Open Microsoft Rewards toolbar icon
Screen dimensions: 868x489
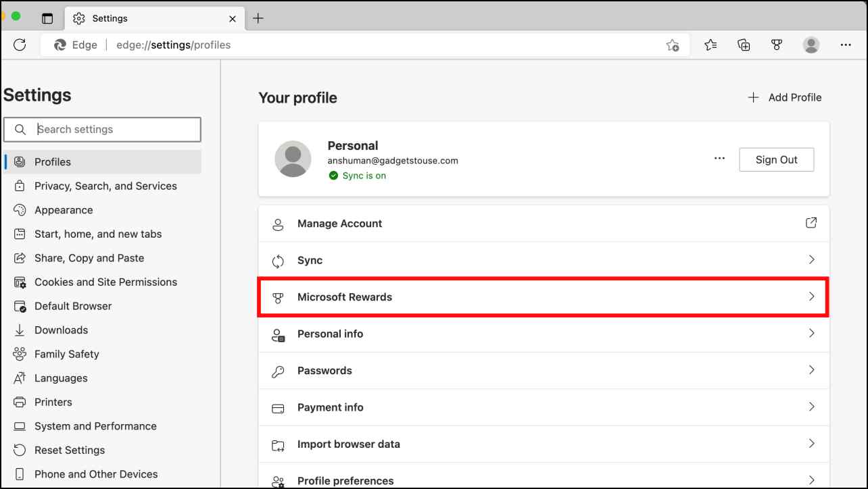click(777, 45)
